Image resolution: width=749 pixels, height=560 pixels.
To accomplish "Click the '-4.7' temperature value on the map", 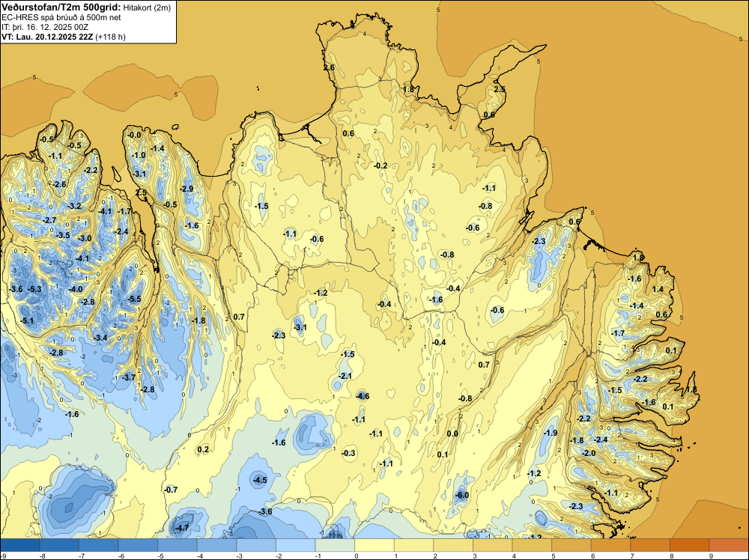I will coord(182,528).
